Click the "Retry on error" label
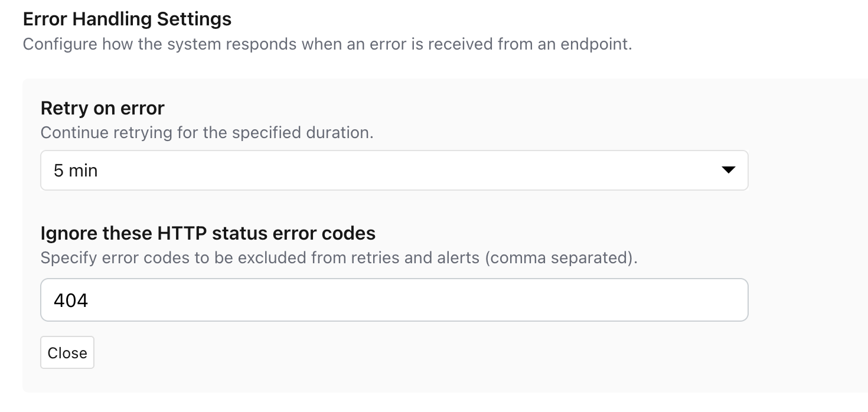868x412 pixels. coord(102,108)
